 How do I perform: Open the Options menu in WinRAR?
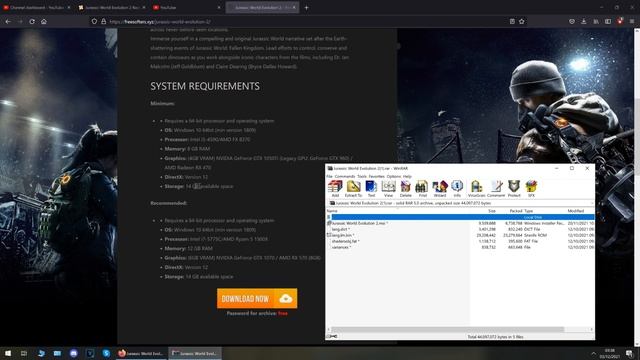(x=393, y=176)
